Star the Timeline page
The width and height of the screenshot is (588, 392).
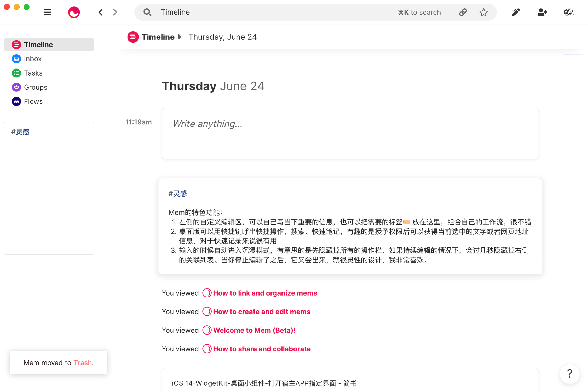tap(483, 12)
